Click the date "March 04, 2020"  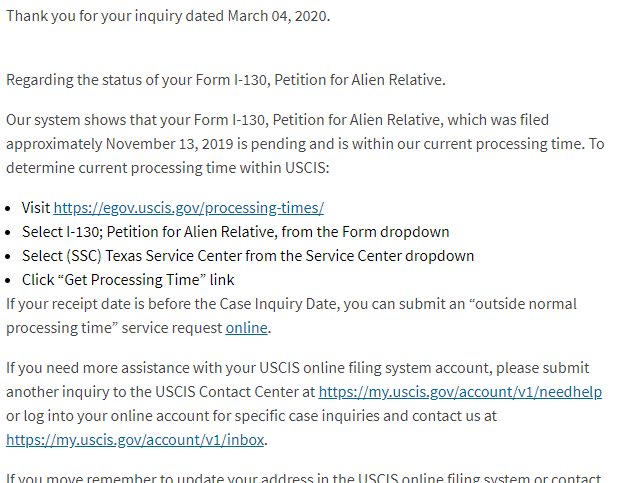click(x=278, y=16)
